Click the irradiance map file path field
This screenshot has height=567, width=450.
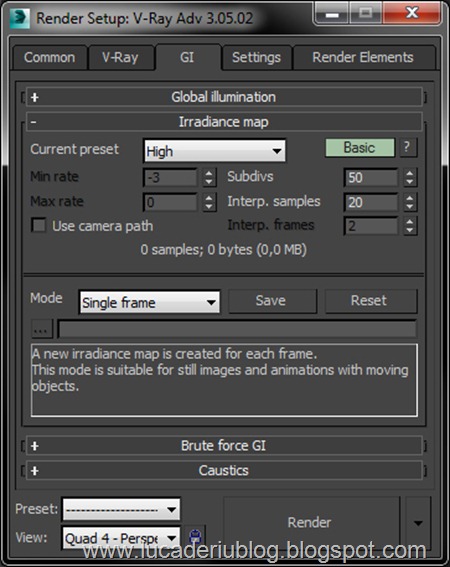(x=237, y=329)
